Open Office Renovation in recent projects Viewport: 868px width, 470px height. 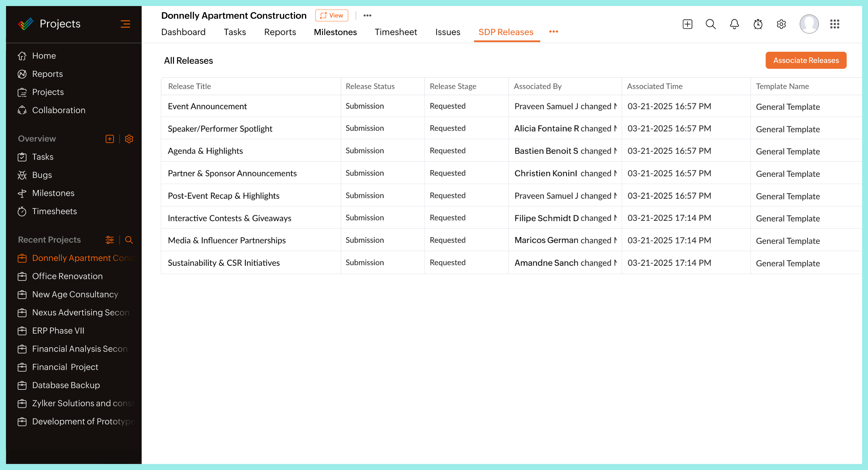tap(68, 276)
